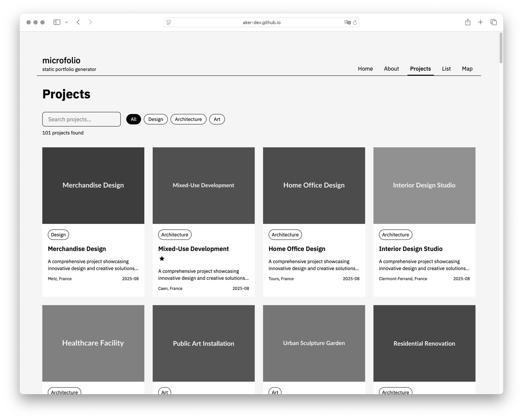Go back with the back arrow

tap(78, 22)
